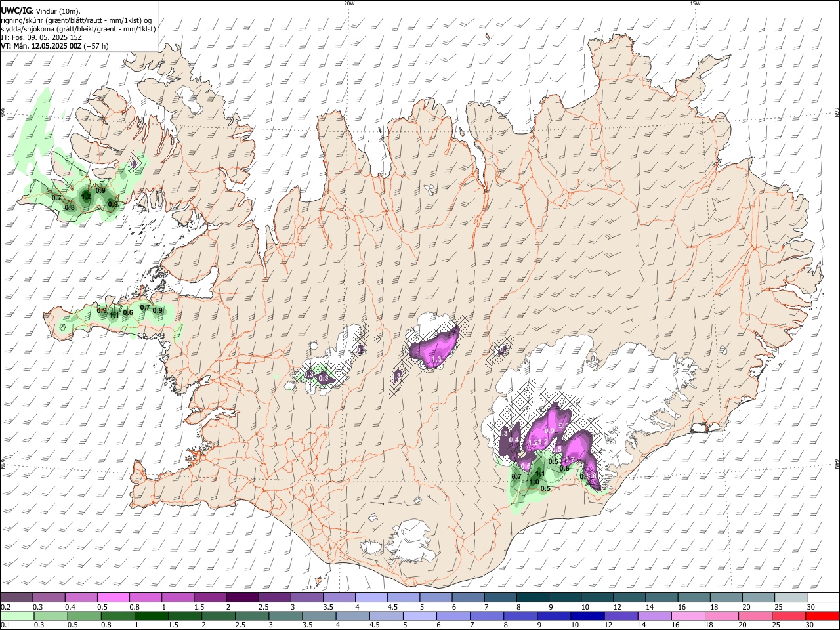Select the dark teal swatch labeled 8 in snow row
Viewport: 840px width, 630px height.
pyautogui.click(x=533, y=597)
